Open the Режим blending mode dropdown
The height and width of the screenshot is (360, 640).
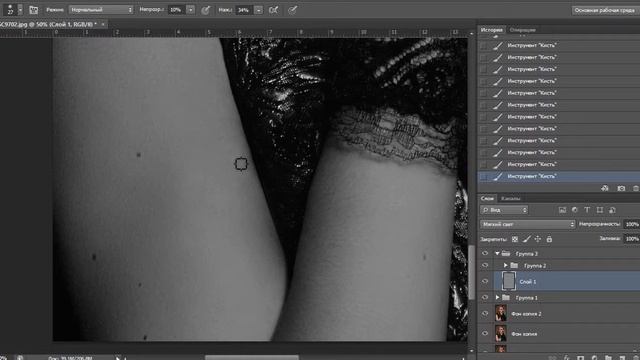(101, 9)
